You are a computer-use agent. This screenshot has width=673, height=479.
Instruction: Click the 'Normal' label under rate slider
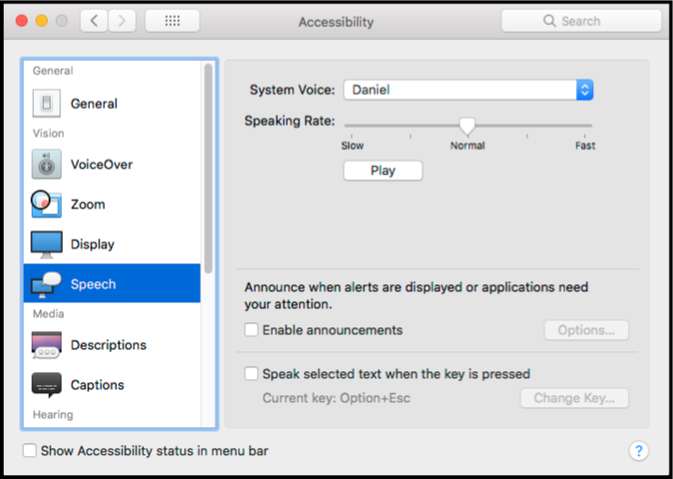(467, 146)
